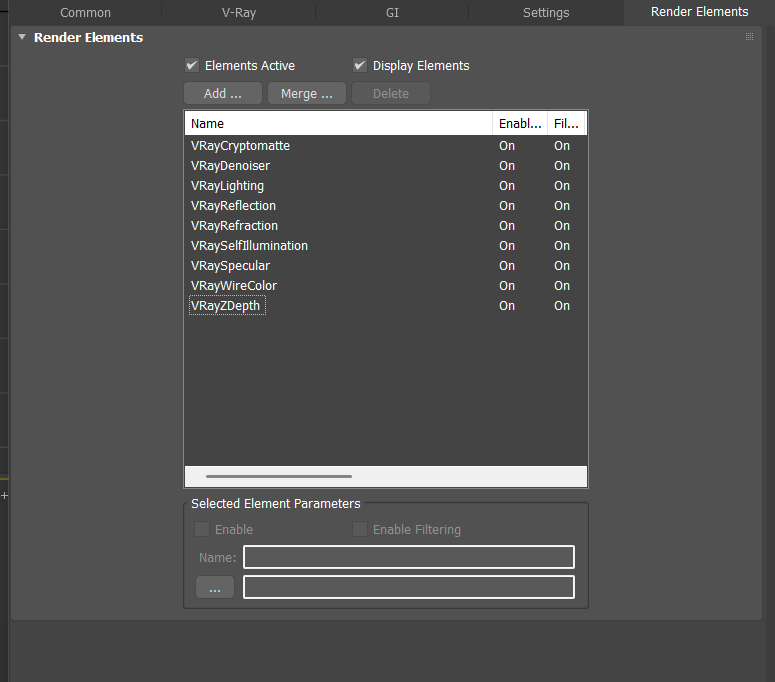Toggle the Display Elements checkbox
Image resolution: width=775 pixels, height=682 pixels.
coord(360,65)
